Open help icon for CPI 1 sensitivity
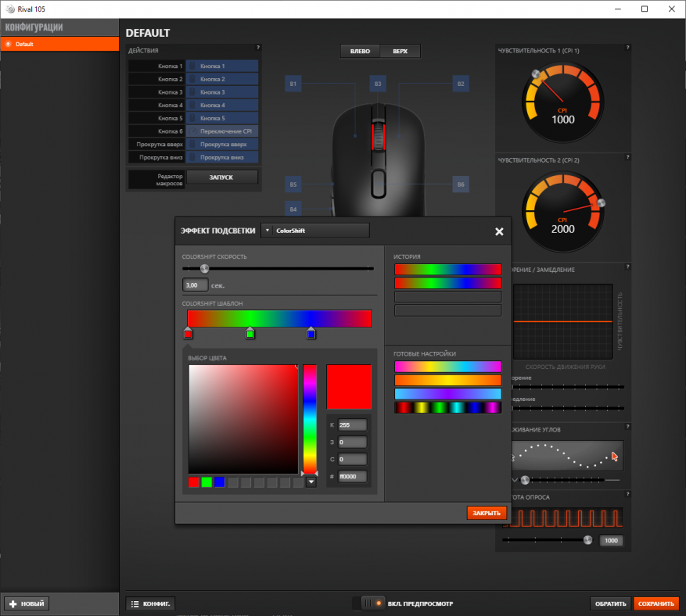This screenshot has height=616, width=686. (x=628, y=47)
